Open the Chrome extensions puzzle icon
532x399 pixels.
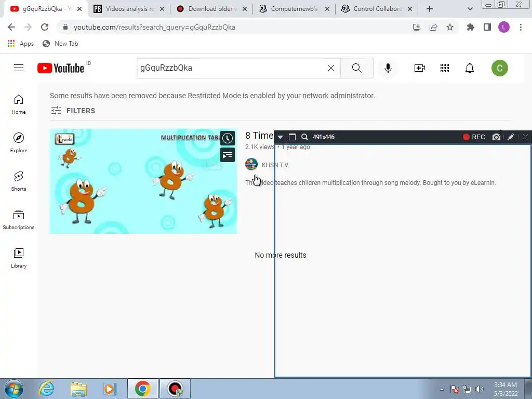[470, 27]
